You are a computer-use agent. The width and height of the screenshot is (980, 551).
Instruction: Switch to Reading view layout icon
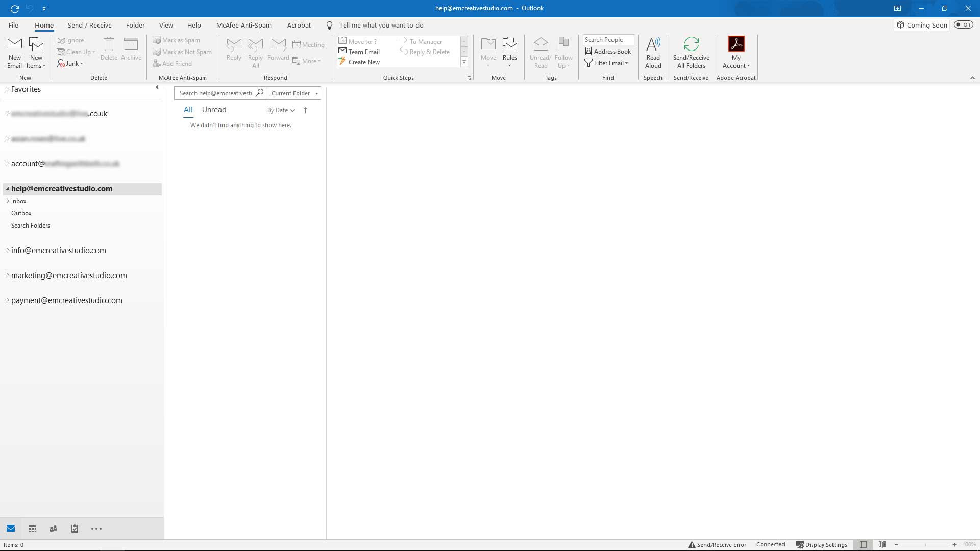point(882,545)
